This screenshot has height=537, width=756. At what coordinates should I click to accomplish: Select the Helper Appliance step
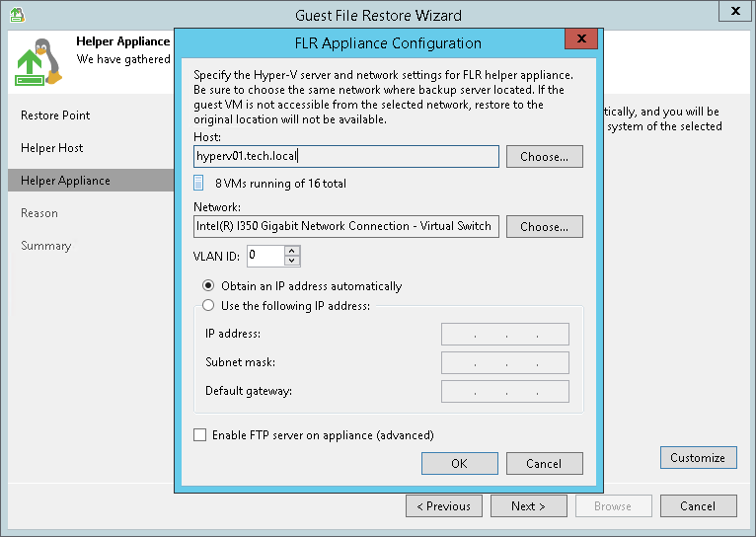coord(91,181)
